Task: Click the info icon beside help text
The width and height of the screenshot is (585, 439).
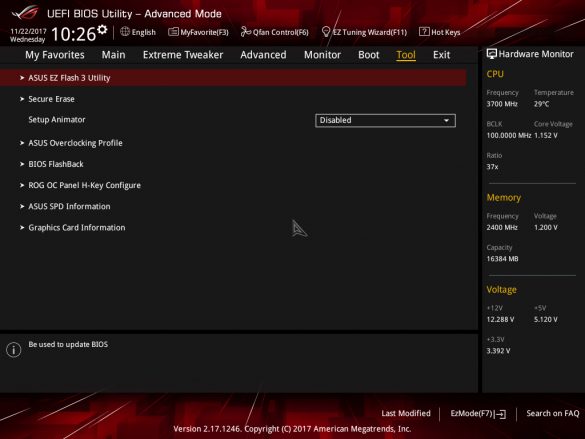Action: coord(14,350)
